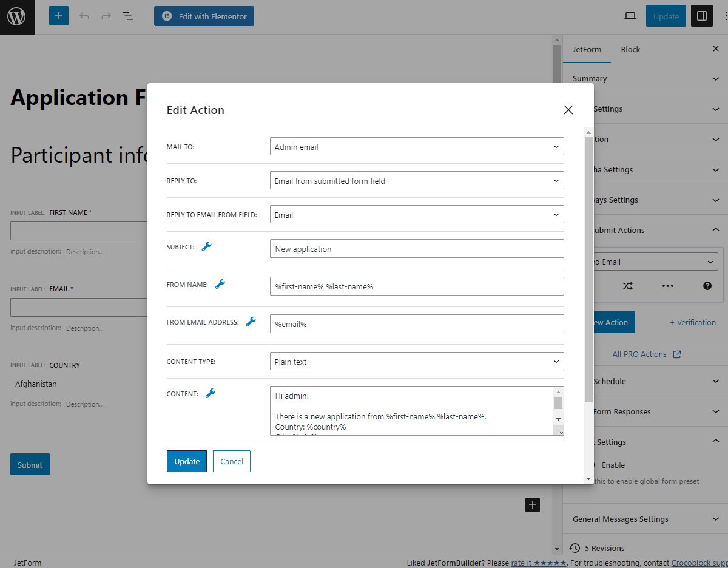This screenshot has height=568, width=728.
Task: Click wrench icon next to From Email Address
Action: pos(251,322)
